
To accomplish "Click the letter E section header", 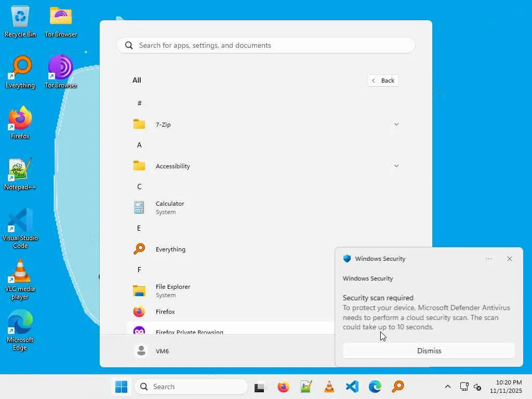I will (139, 228).
